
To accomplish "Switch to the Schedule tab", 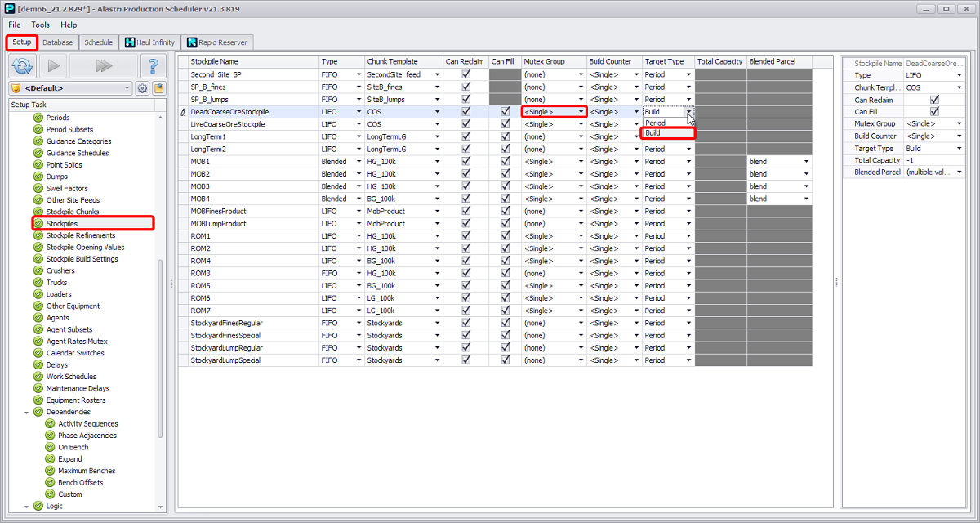I will click(x=99, y=42).
